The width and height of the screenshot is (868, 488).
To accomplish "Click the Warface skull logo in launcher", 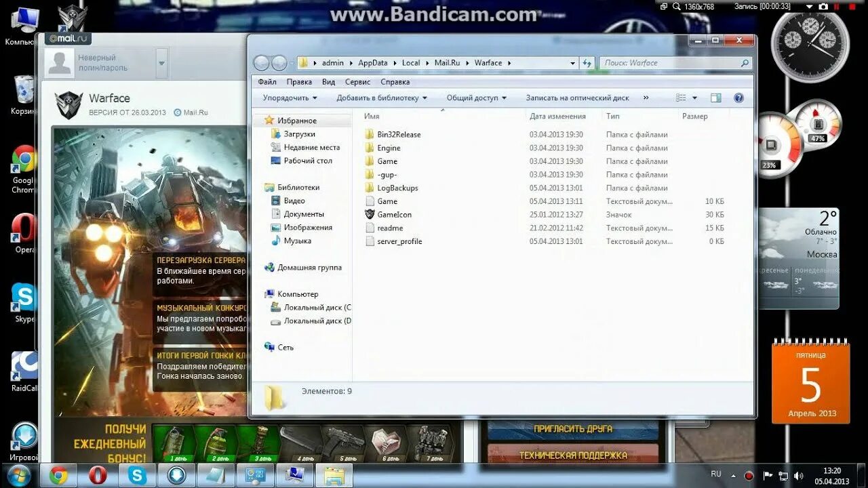I will pos(68,105).
